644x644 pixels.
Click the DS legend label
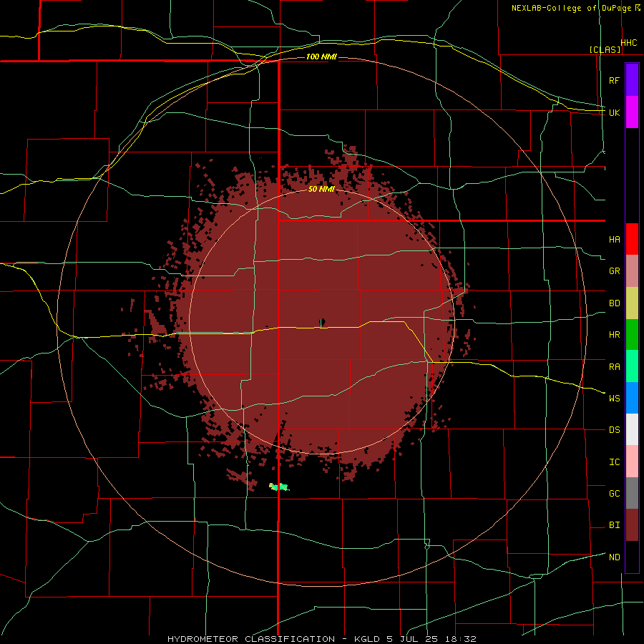[615, 430]
